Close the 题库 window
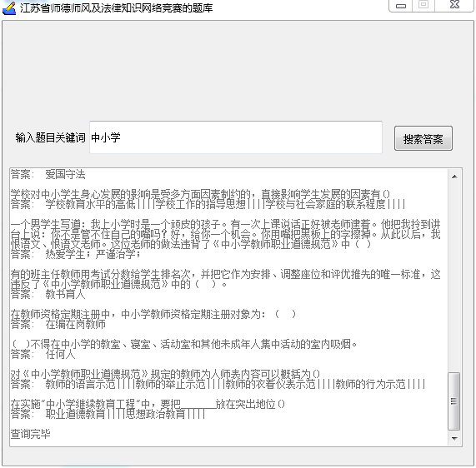 click(454, 5)
